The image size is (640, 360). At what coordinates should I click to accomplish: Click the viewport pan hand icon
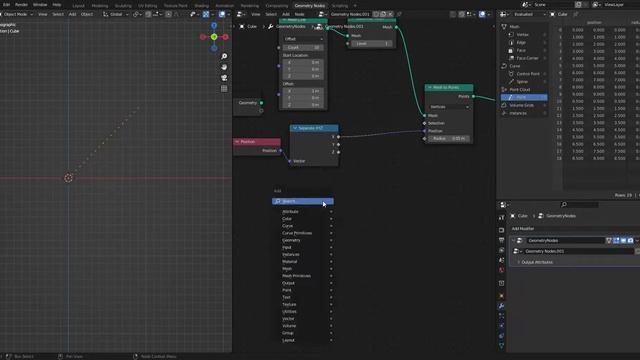224,67
